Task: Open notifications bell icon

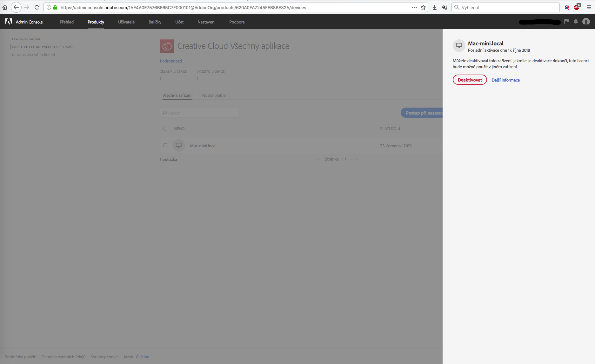Action: 576,22
